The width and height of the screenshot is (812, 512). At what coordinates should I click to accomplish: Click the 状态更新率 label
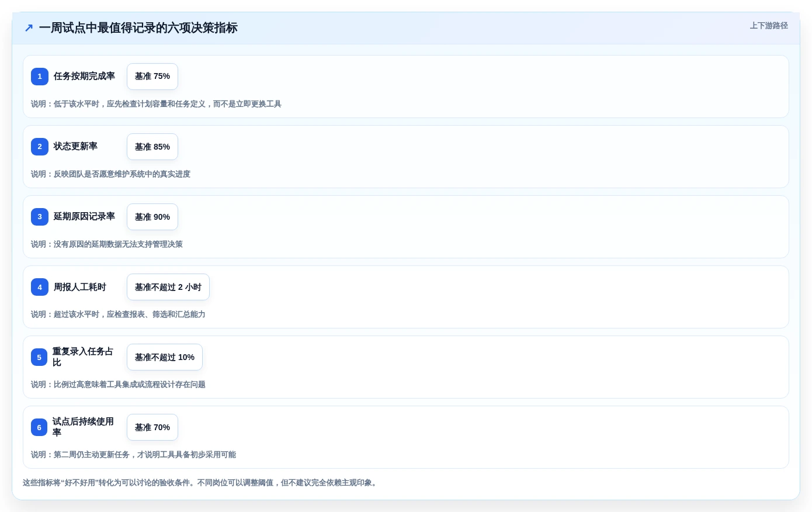point(75,146)
